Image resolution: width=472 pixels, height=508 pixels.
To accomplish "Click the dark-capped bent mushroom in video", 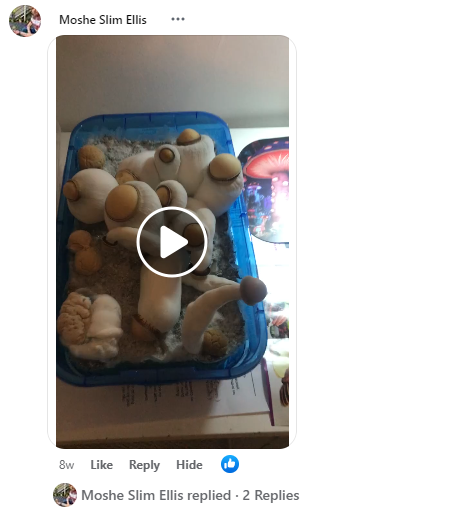I will 223,310.
